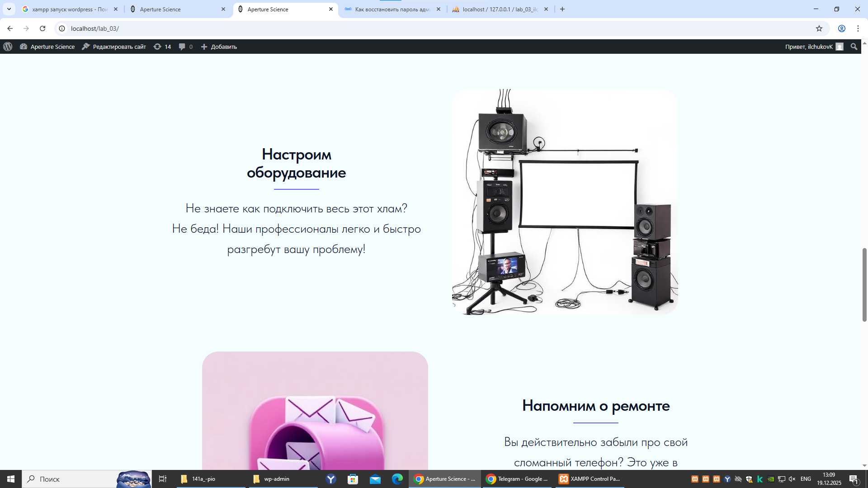Open Chrome profile icon
This screenshot has height=488, width=868.
pyautogui.click(x=841, y=28)
